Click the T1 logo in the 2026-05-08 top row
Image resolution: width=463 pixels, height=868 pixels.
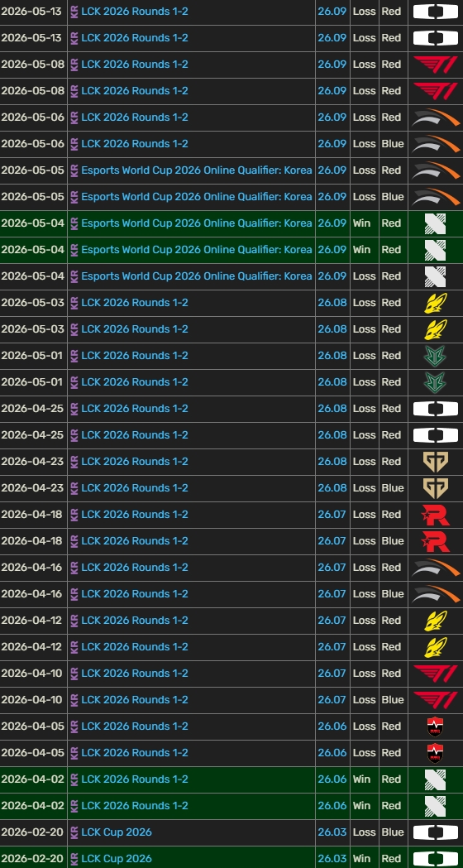(x=436, y=65)
